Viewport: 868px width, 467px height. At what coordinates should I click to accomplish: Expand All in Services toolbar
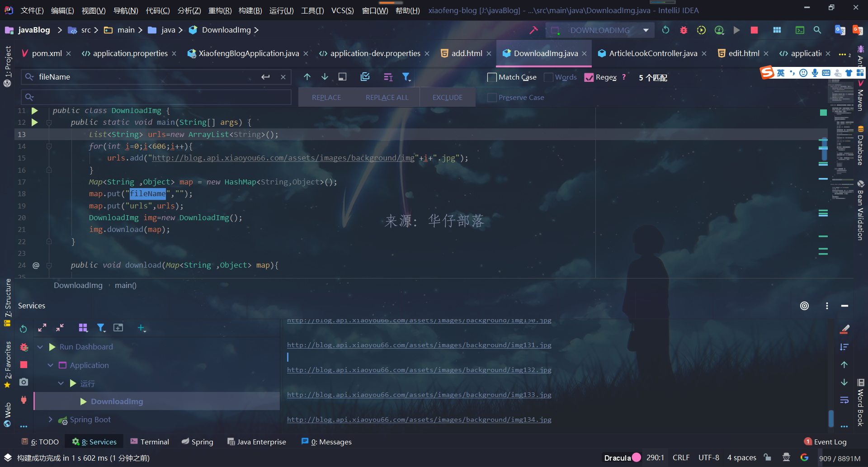coord(42,328)
